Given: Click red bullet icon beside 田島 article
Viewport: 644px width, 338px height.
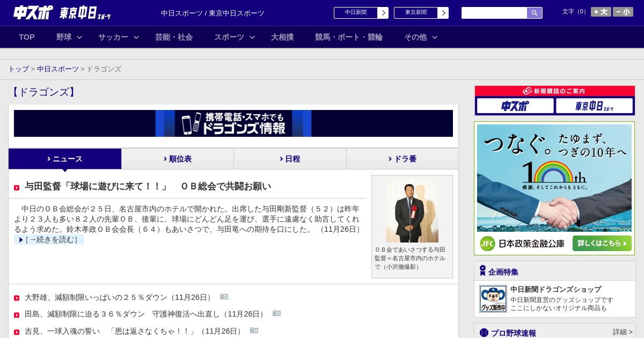Looking at the screenshot, I should [17, 315].
